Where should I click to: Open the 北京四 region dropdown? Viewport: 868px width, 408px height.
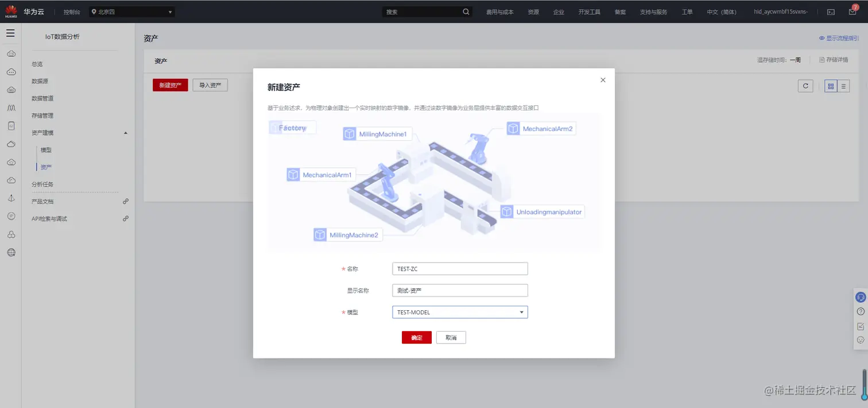(132, 11)
